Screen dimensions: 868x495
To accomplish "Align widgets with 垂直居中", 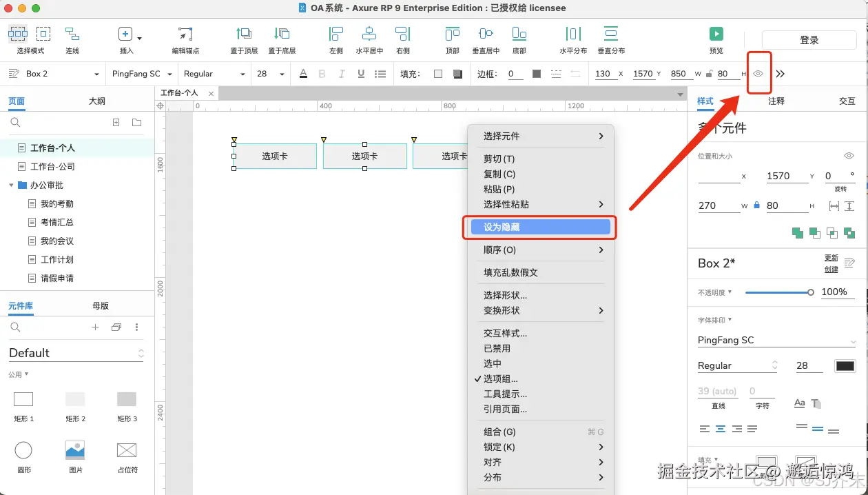I will 486,33.
